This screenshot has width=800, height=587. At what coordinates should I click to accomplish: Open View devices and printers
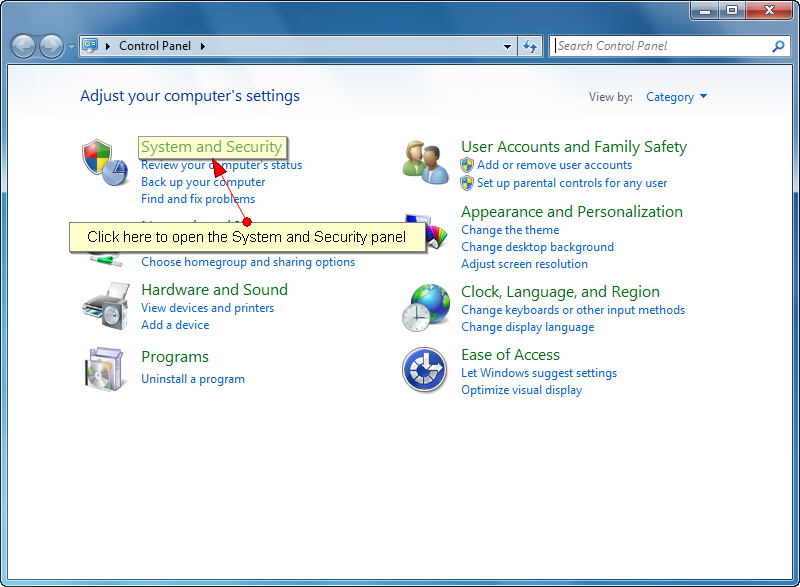[x=208, y=308]
